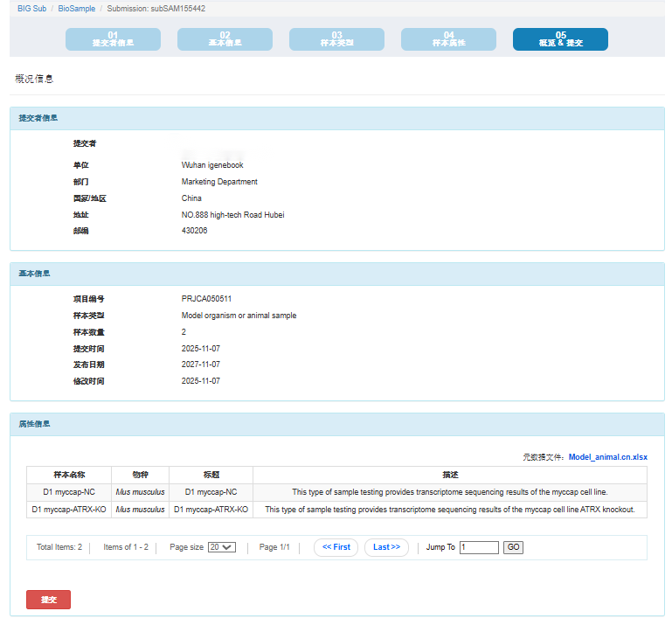Click the << First pagination button
The width and height of the screenshot is (672, 625).
(x=336, y=547)
